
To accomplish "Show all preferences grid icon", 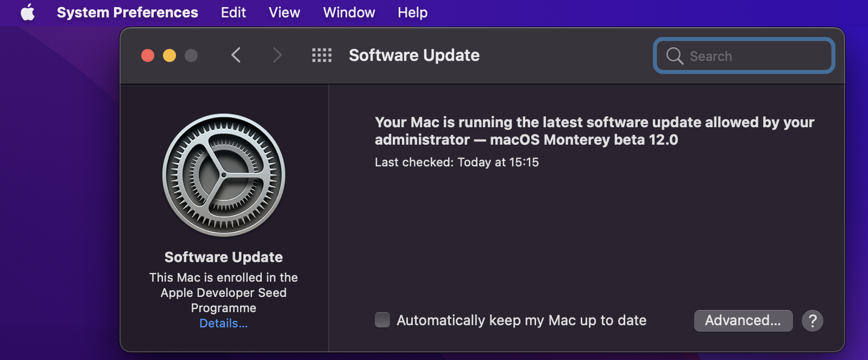I will pyautogui.click(x=322, y=55).
